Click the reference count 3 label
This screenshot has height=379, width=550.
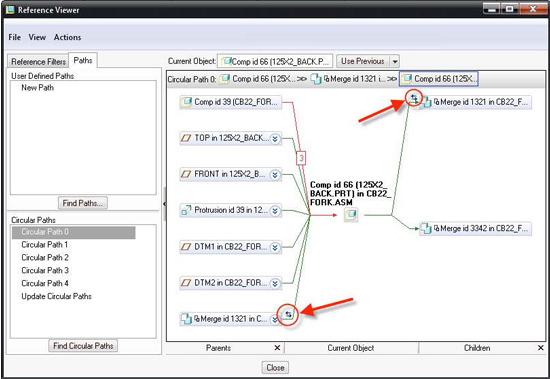click(301, 158)
